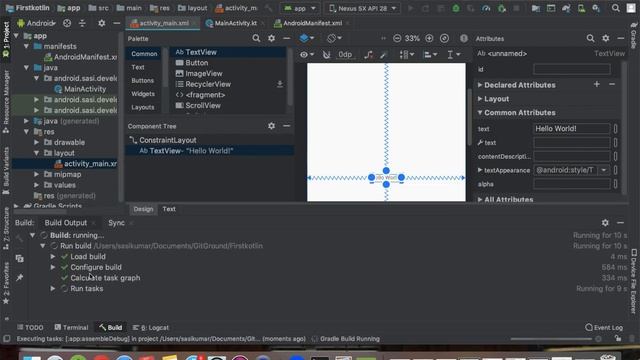Toggle the Z: Structure side panel

coord(6,228)
